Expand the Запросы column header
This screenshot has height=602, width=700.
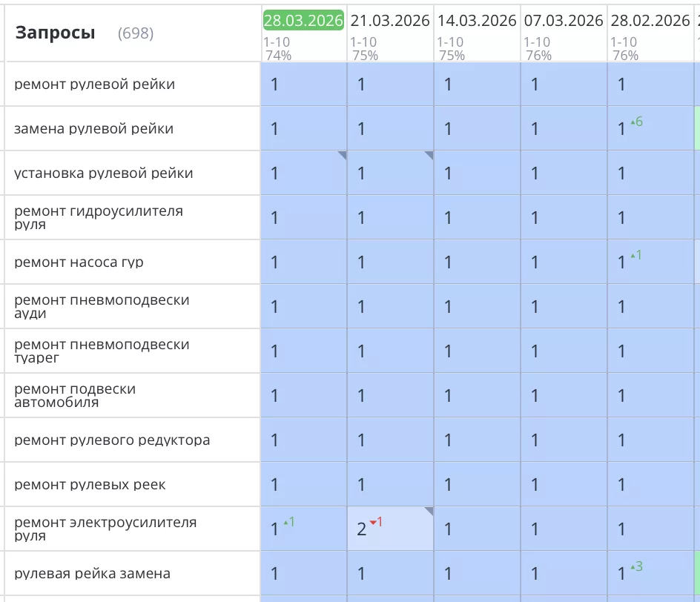[54, 33]
